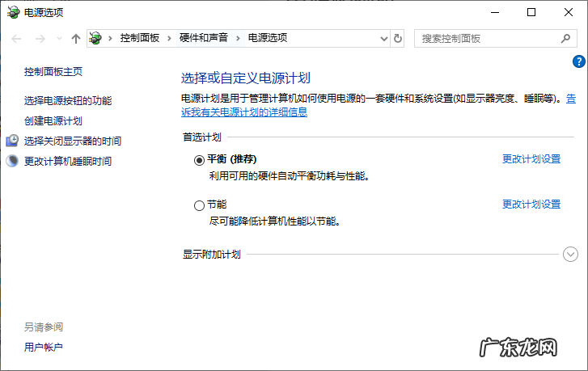Viewport: 588px width, 371px height.
Task: Go up one level with up arrow
Action: [76, 38]
